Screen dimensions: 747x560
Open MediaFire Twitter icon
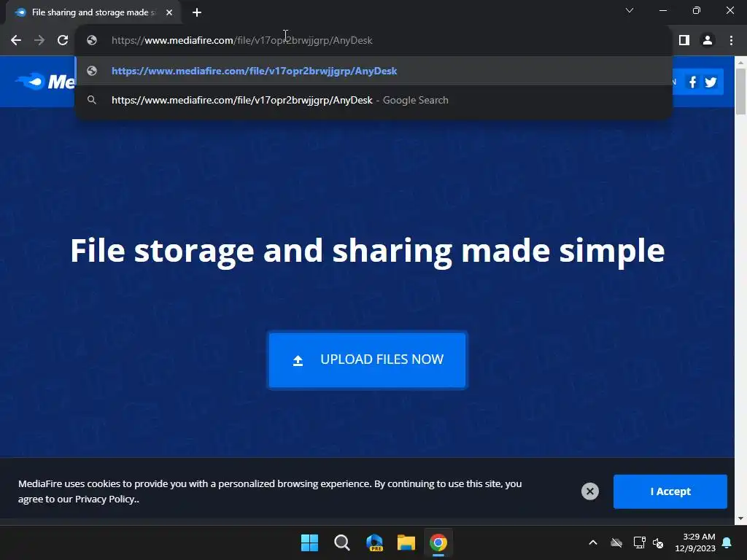pos(711,82)
